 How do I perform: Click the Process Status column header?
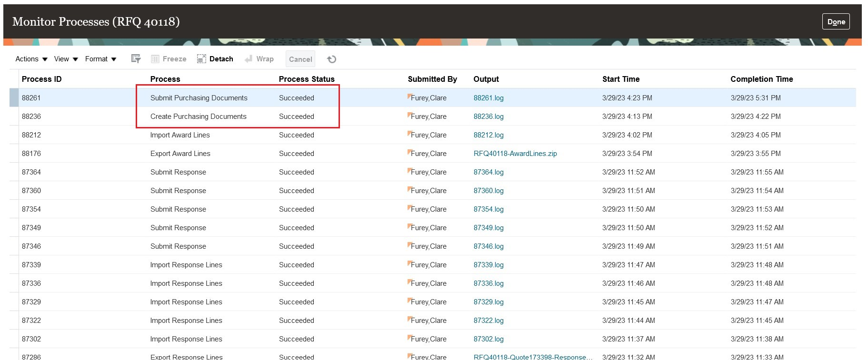pyautogui.click(x=307, y=79)
